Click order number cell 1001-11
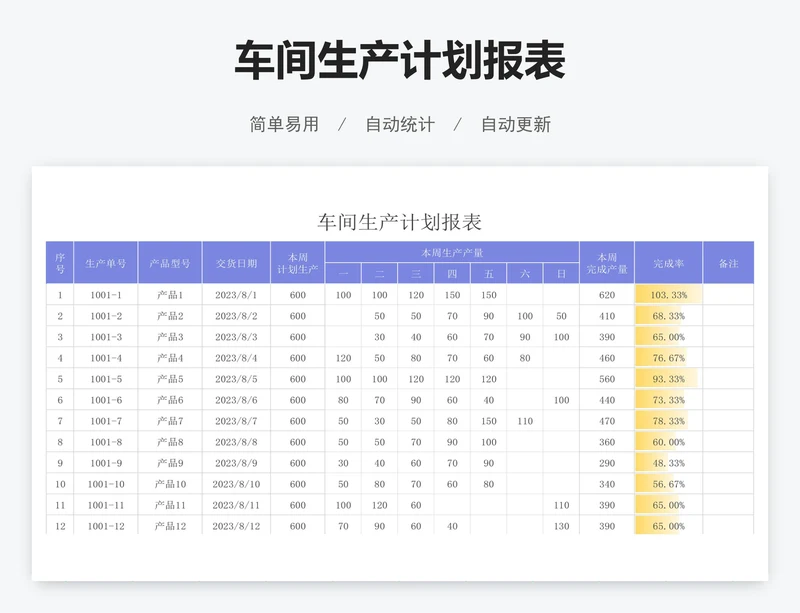The height and width of the screenshot is (613, 800). click(x=106, y=505)
